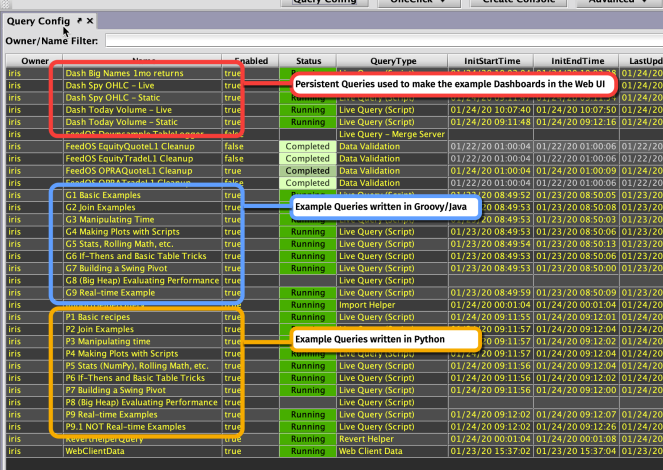Click 'Import Helper' query type cell
The image size is (663, 470).
(392, 305)
